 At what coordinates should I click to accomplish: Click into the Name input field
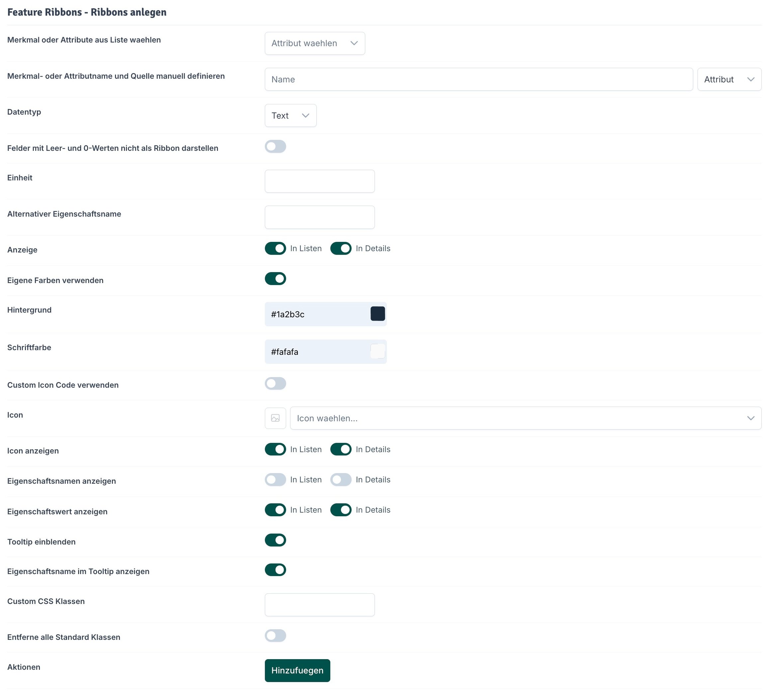coord(479,79)
